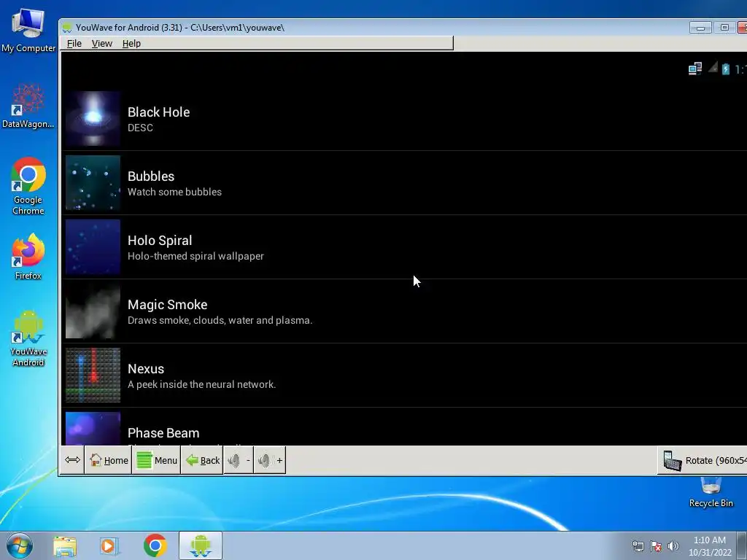Rotate the emulator screen

point(704,461)
